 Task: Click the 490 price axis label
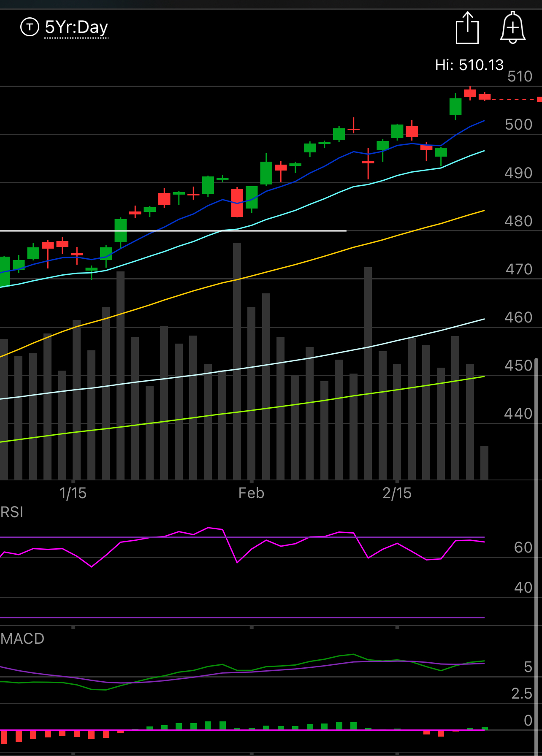click(x=519, y=173)
